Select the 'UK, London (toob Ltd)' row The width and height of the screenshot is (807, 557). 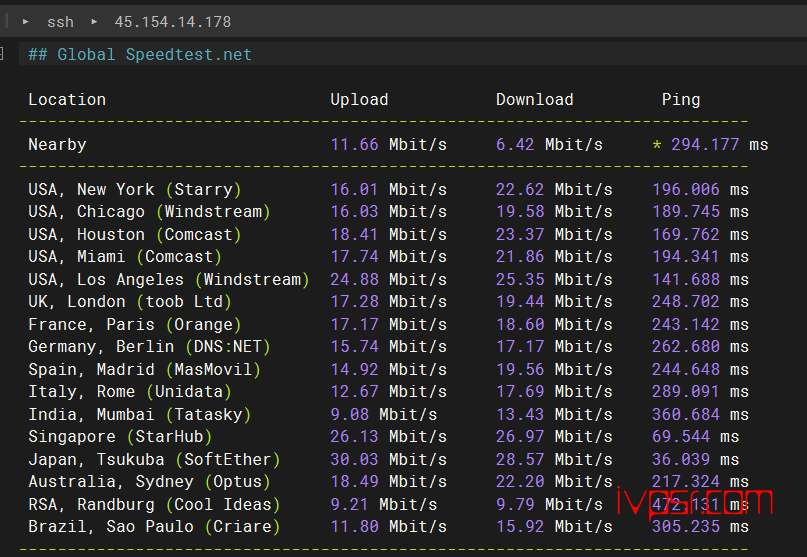(389, 302)
